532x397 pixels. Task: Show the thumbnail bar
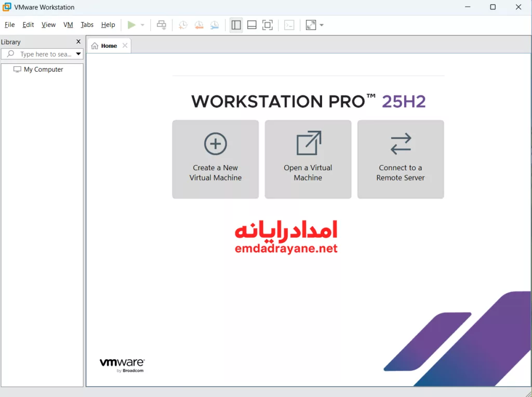[x=251, y=24]
